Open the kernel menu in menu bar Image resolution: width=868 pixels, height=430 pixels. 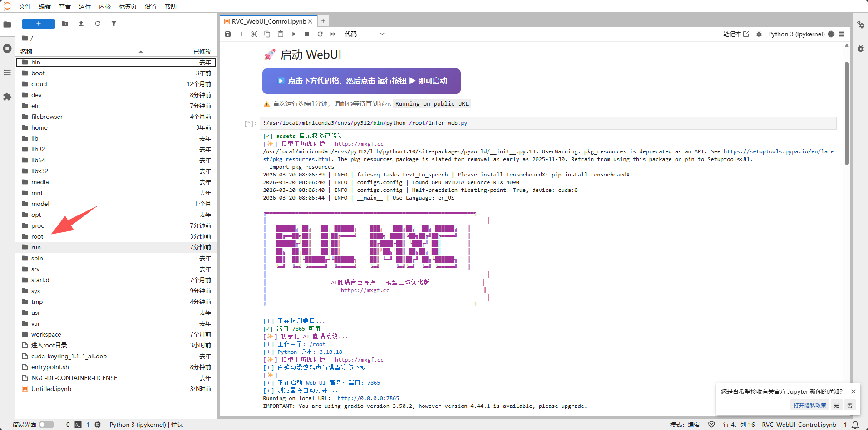105,6
